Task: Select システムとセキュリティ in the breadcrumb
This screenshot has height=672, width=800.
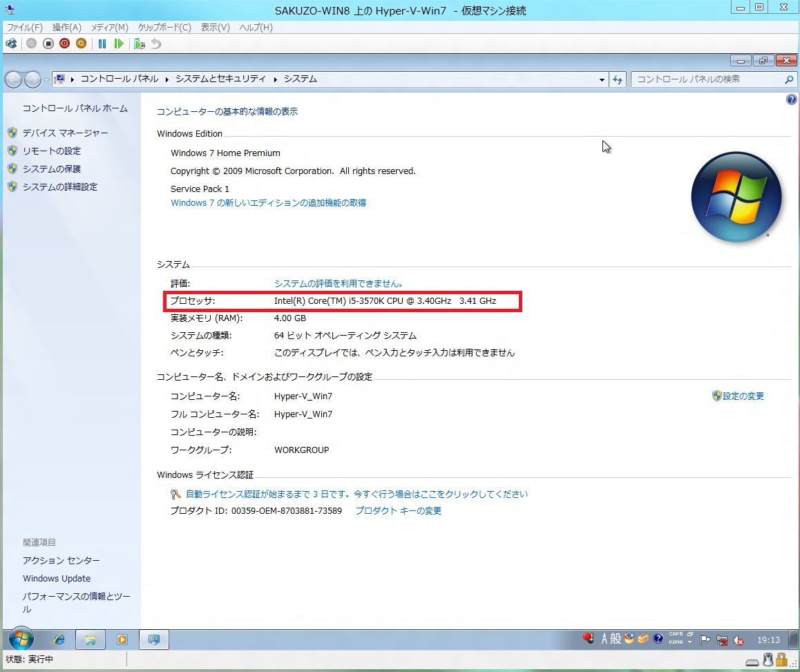Action: (x=220, y=79)
